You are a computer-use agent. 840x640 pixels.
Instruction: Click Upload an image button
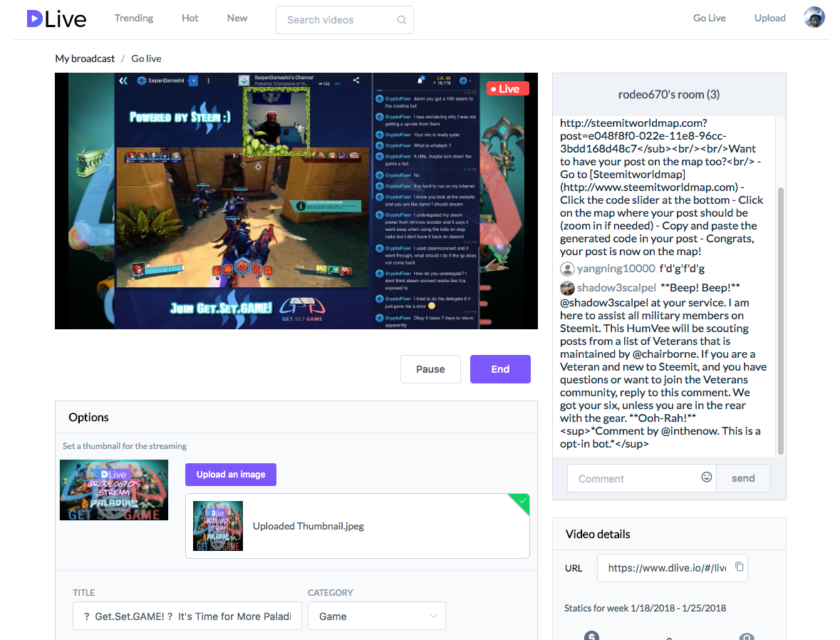tap(231, 475)
